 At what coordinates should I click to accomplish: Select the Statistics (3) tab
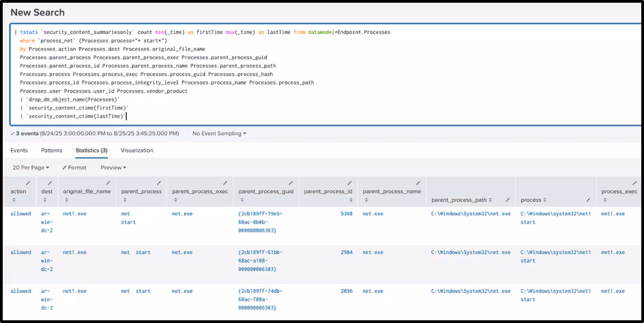91,150
